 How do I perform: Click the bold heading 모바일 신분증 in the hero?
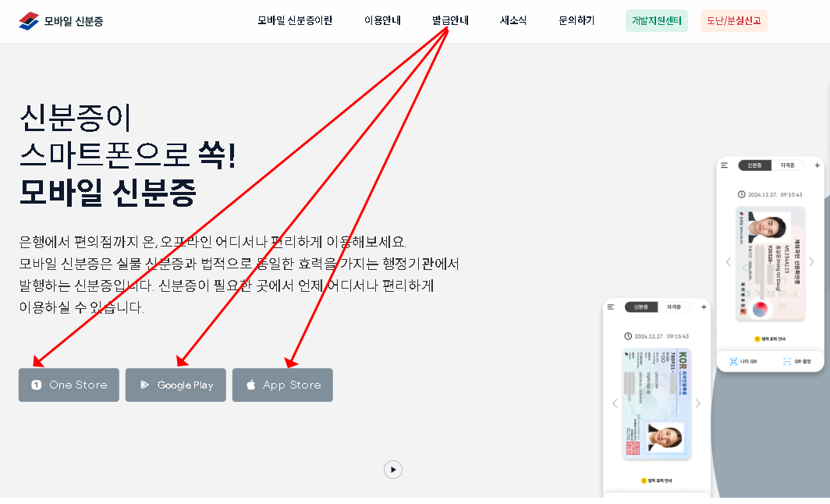(x=108, y=192)
